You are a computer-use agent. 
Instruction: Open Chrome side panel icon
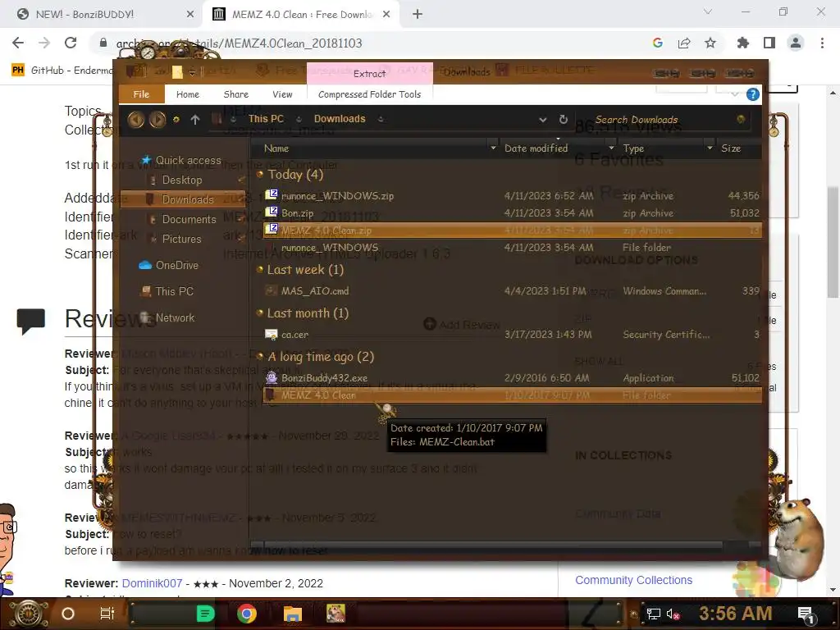point(769,43)
